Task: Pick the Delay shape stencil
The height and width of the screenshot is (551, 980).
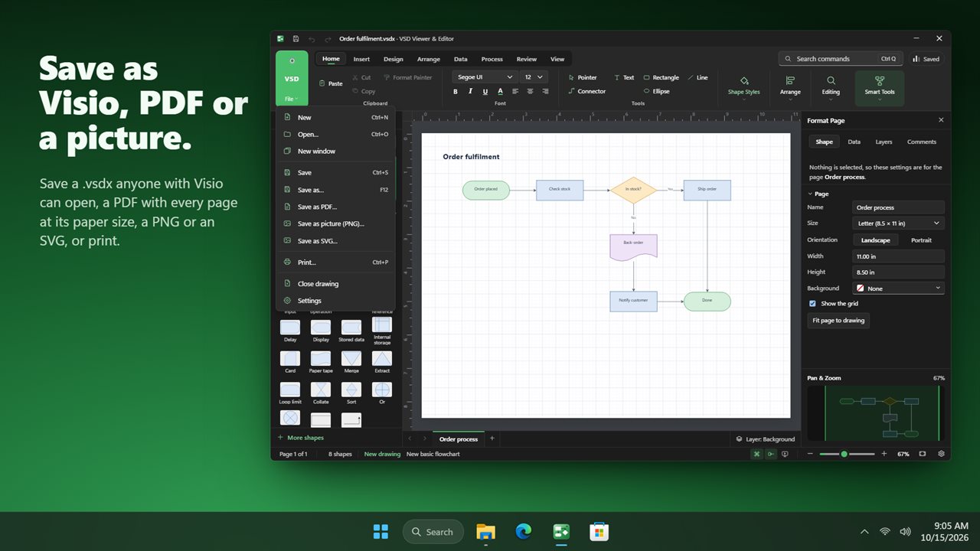Action: (290, 331)
